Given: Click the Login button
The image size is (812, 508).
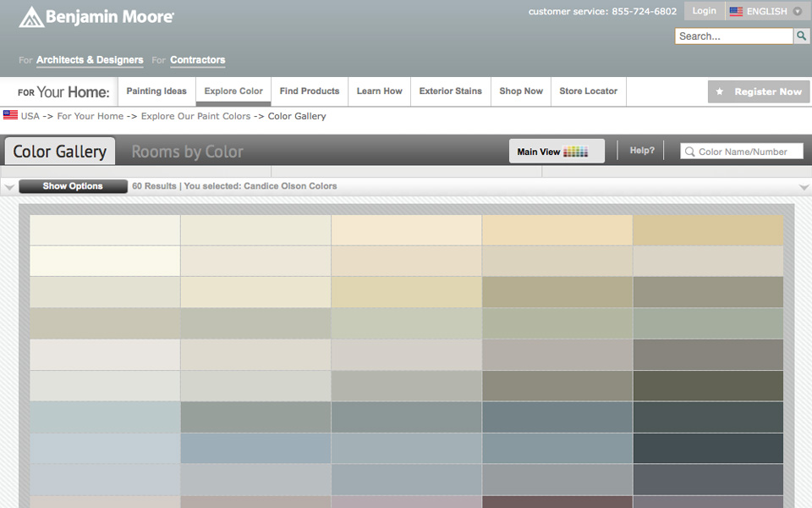Looking at the screenshot, I should point(704,11).
